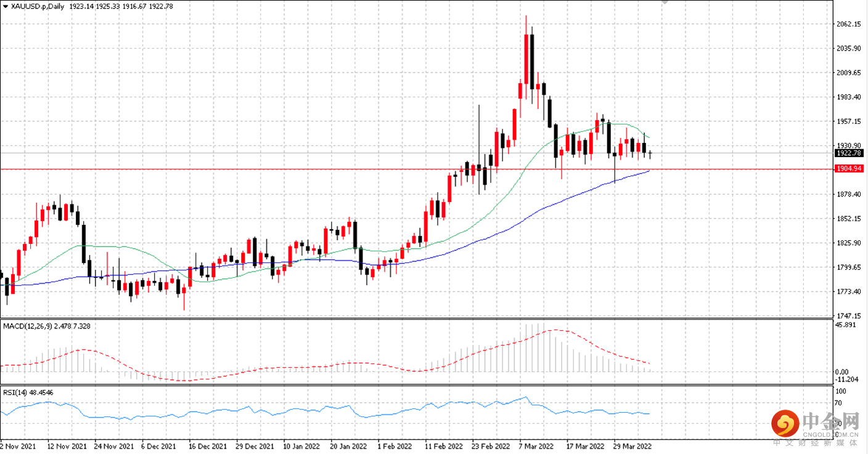
Task: Click the 1 Feb 2022 date label
Action: [x=394, y=445]
